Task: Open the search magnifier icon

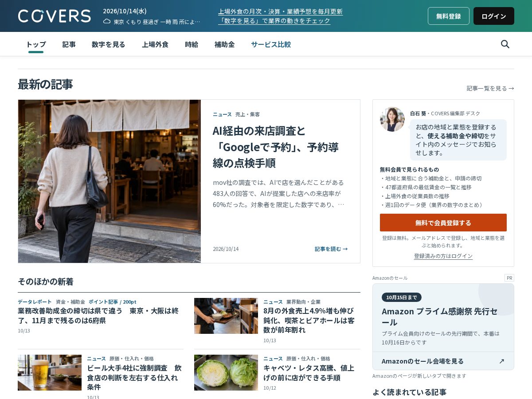Action: coord(505,44)
